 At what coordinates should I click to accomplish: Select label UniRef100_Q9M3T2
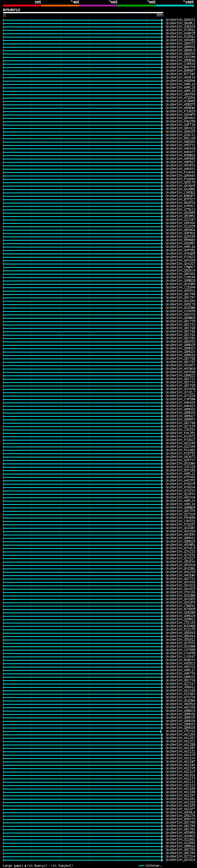tap(180, 43)
